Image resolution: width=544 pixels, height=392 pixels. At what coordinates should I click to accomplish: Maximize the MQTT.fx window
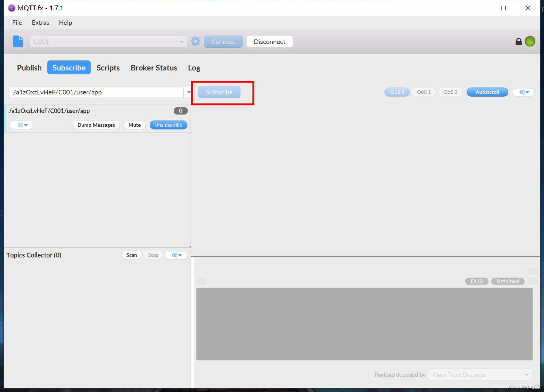pyautogui.click(x=503, y=8)
